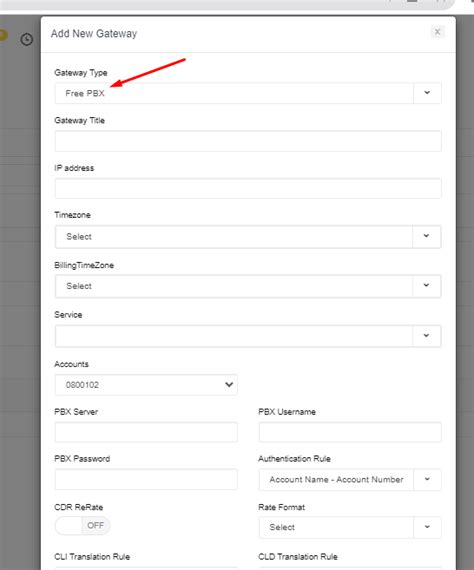Click the PBX Username input field
The width and height of the screenshot is (474, 570).
pyautogui.click(x=350, y=432)
